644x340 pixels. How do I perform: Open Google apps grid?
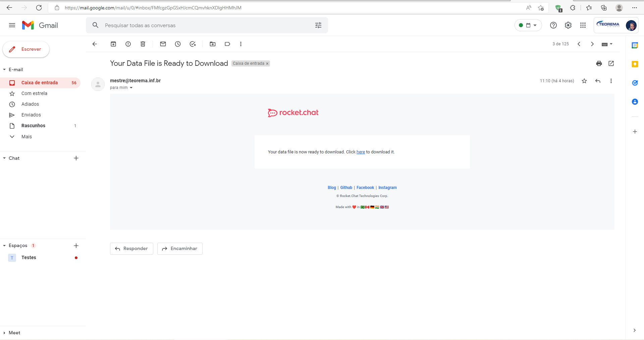tap(583, 25)
